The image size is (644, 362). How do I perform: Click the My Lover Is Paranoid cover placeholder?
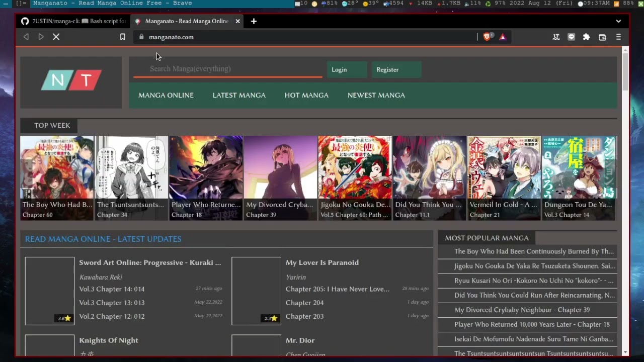coord(256,291)
